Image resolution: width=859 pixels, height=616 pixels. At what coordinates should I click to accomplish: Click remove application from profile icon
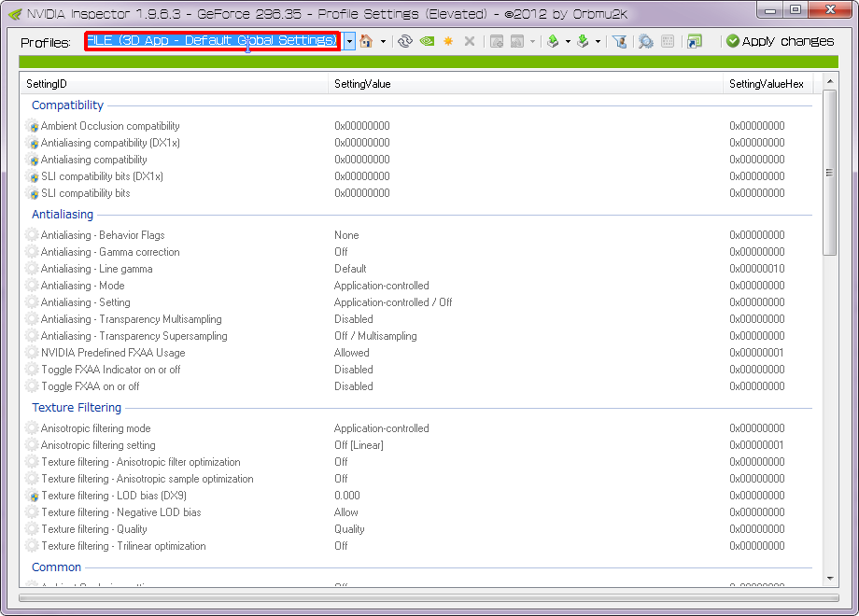517,41
